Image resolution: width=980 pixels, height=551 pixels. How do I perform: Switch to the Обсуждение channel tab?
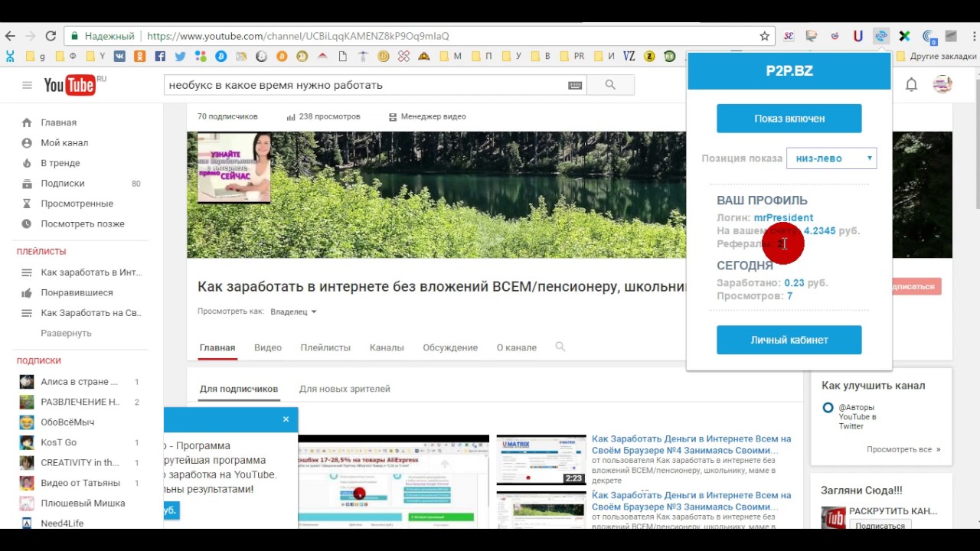coord(450,347)
